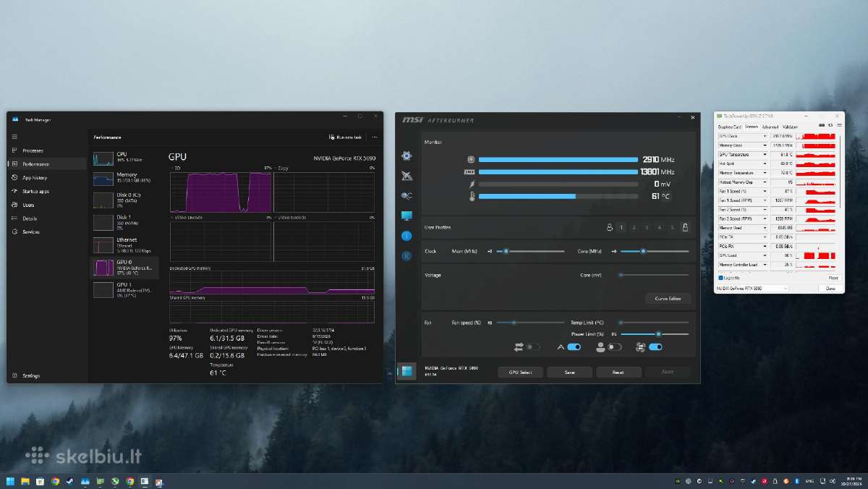Screen dimensions: 868x489
Task: Click the Save button in Afterburner
Action: click(569, 372)
